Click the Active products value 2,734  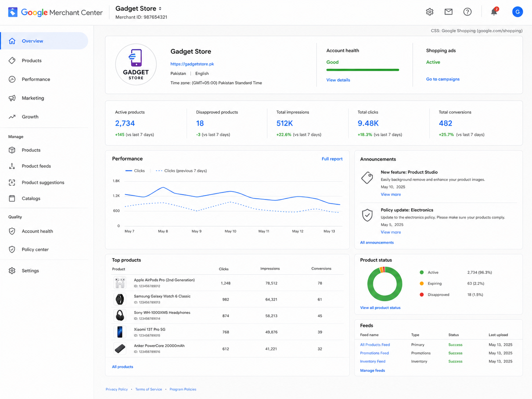[x=125, y=123]
